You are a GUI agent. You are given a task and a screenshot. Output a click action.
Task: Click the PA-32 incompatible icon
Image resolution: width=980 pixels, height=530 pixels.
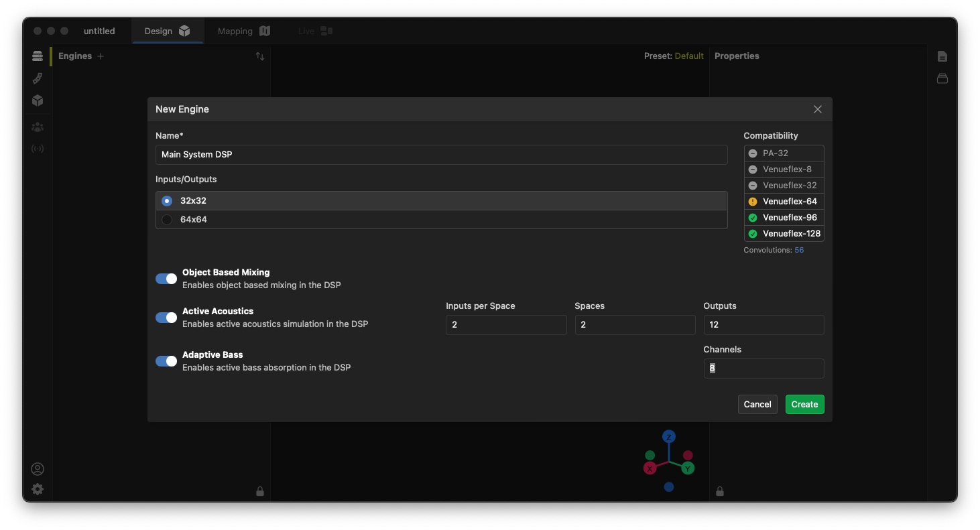[x=753, y=153]
